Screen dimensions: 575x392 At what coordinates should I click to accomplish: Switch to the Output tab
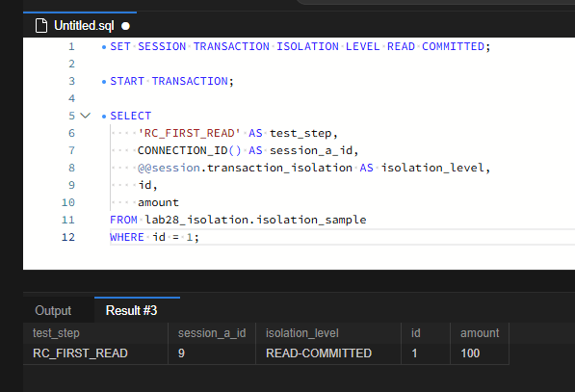[53, 310]
